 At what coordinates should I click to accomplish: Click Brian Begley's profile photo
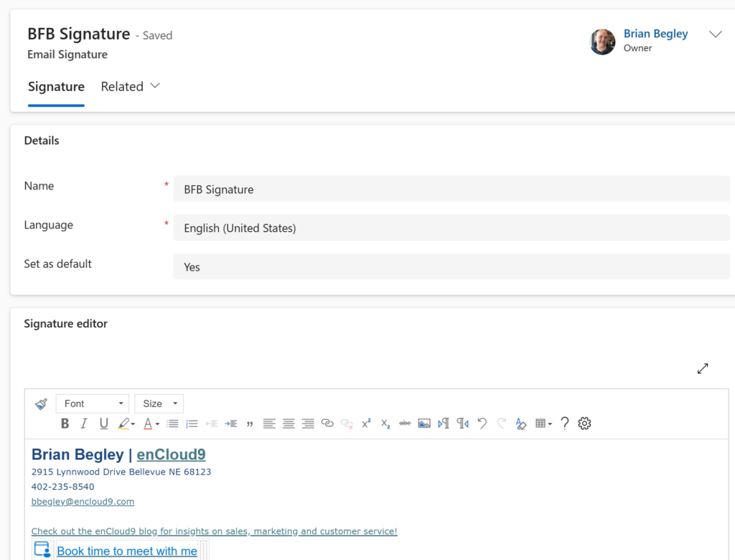pos(602,41)
